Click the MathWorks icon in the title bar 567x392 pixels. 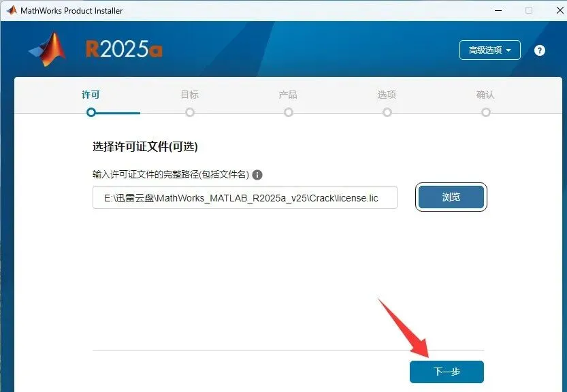12,10
